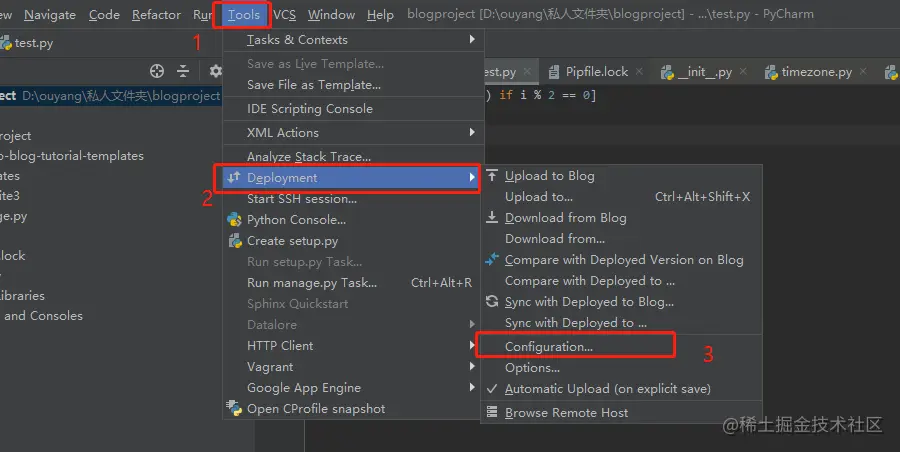Close the timezone.py tab
Viewport: 900px width, 452px height.
[863, 71]
